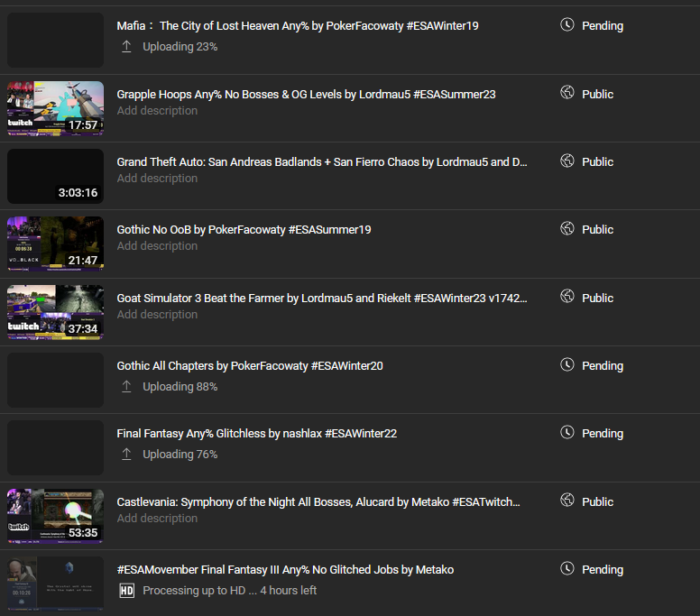Open Grand Theft Auto: San Andreas Badlands title
The image size is (700, 616).
tap(322, 162)
